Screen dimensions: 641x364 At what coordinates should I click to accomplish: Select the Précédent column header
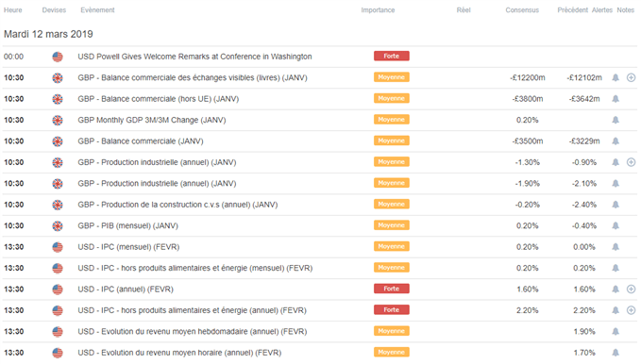[x=572, y=10]
